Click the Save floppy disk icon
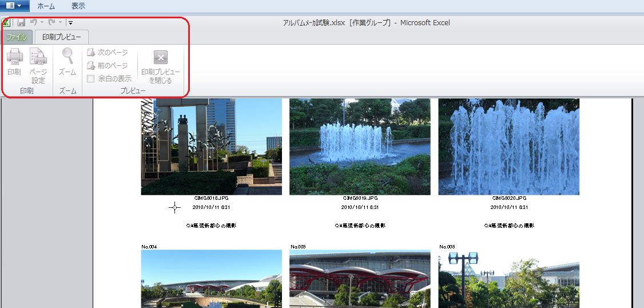Viewport: 644px width, 308px height. [x=21, y=22]
